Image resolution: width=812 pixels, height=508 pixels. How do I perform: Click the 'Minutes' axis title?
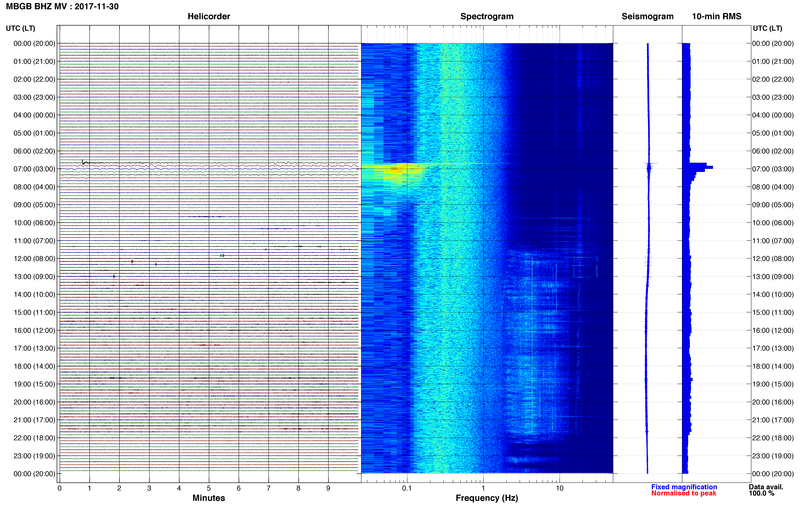tap(209, 498)
